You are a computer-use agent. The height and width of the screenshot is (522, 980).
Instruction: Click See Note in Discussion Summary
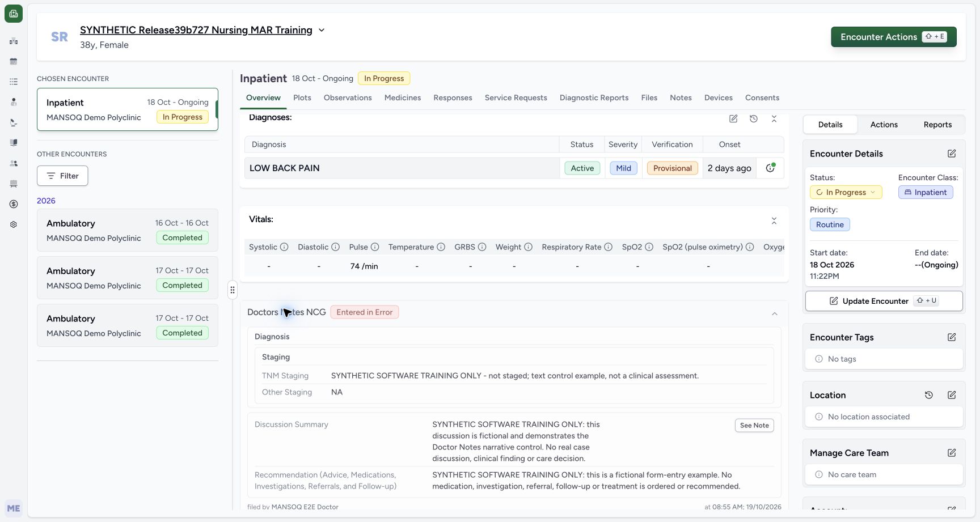tap(754, 426)
